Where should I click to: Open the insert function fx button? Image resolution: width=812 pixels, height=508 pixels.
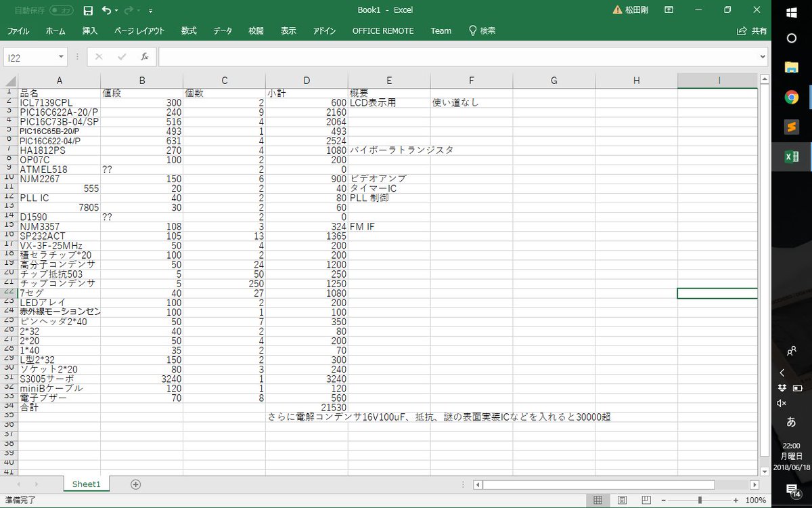[x=144, y=57]
